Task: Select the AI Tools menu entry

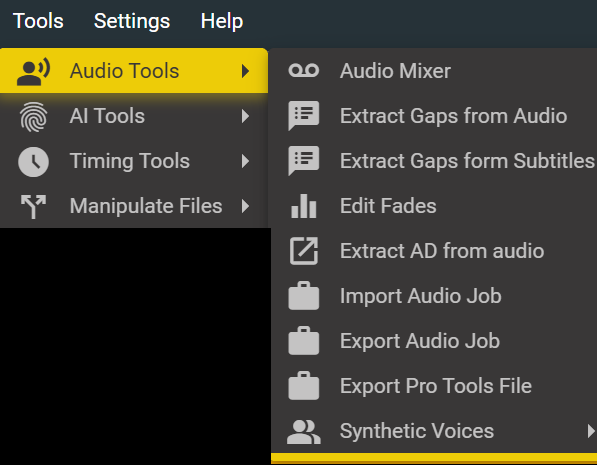Action: [x=134, y=116]
